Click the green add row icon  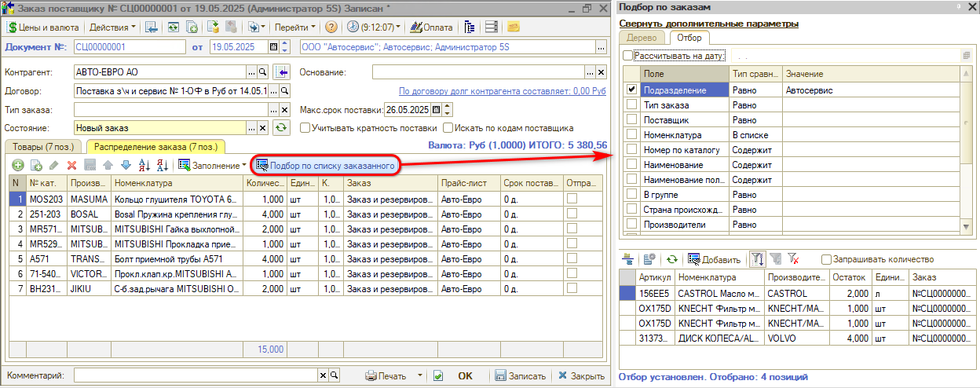coord(18,165)
